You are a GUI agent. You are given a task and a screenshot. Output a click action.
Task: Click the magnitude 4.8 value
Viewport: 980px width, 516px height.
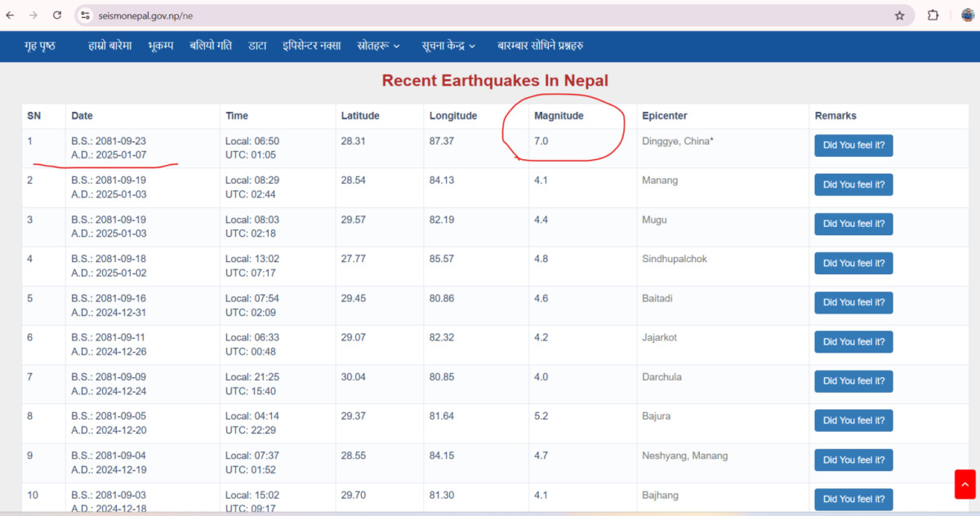click(x=541, y=259)
